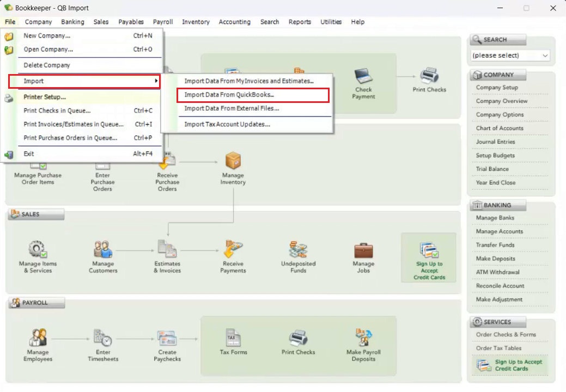Open Create Paychecks icon
This screenshot has height=392, width=566.
(x=167, y=338)
